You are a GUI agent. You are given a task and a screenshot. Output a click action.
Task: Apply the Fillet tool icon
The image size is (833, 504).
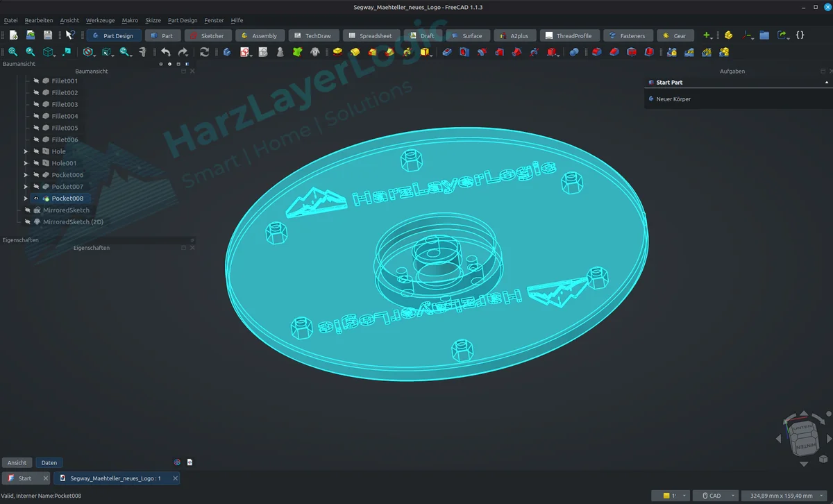point(596,52)
